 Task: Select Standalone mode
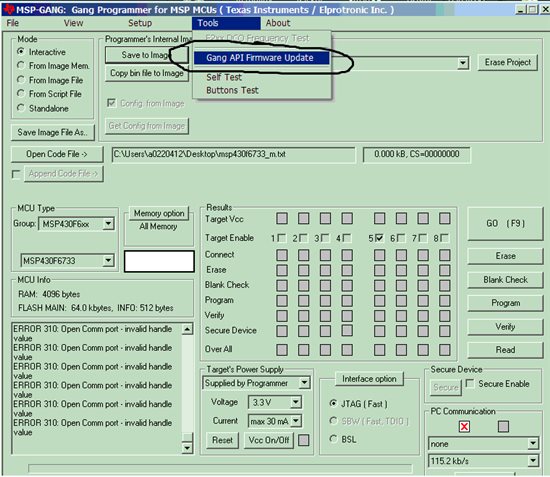[21, 108]
